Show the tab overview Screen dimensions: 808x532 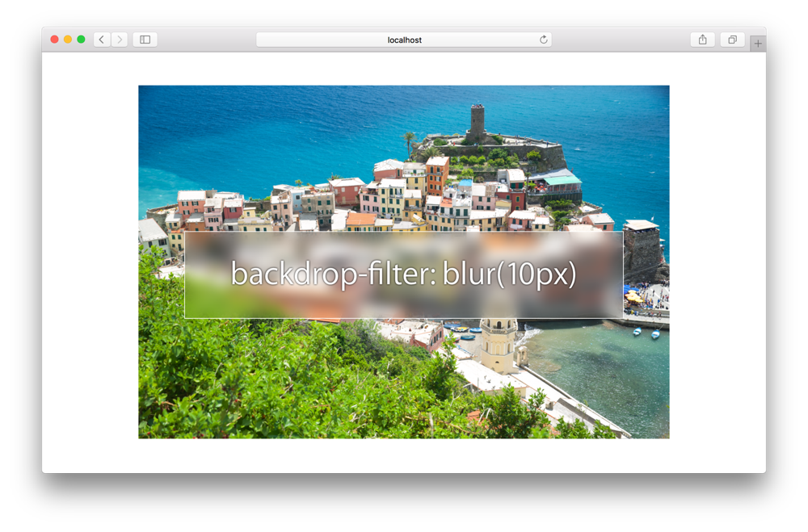click(732, 40)
